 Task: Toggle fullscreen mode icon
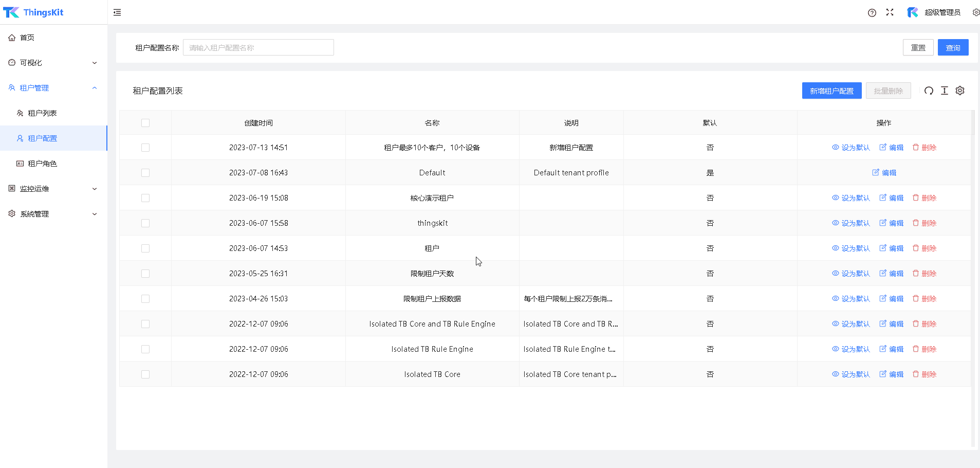pyautogui.click(x=890, y=12)
